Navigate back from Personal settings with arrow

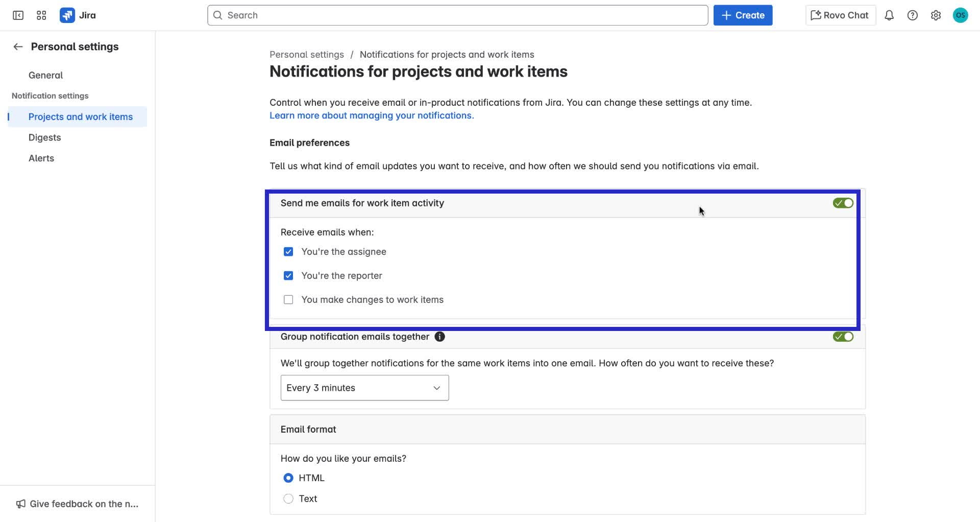[17, 46]
